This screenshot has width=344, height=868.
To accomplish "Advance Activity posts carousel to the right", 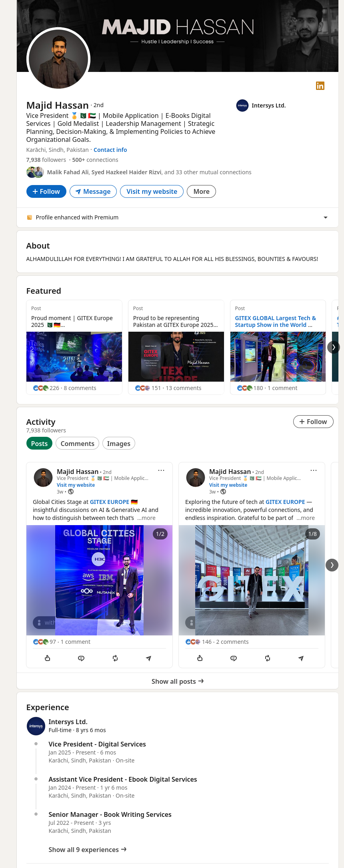I will pyautogui.click(x=332, y=565).
